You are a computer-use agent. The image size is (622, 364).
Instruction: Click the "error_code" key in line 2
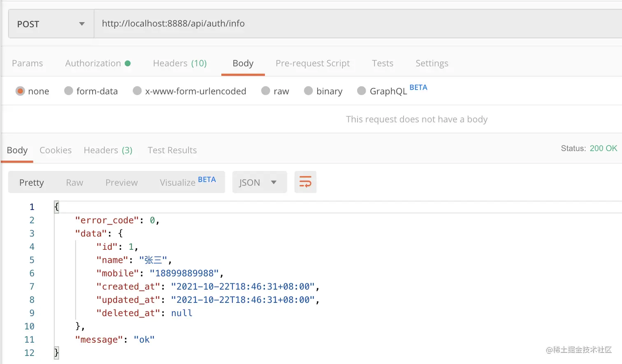click(x=107, y=220)
